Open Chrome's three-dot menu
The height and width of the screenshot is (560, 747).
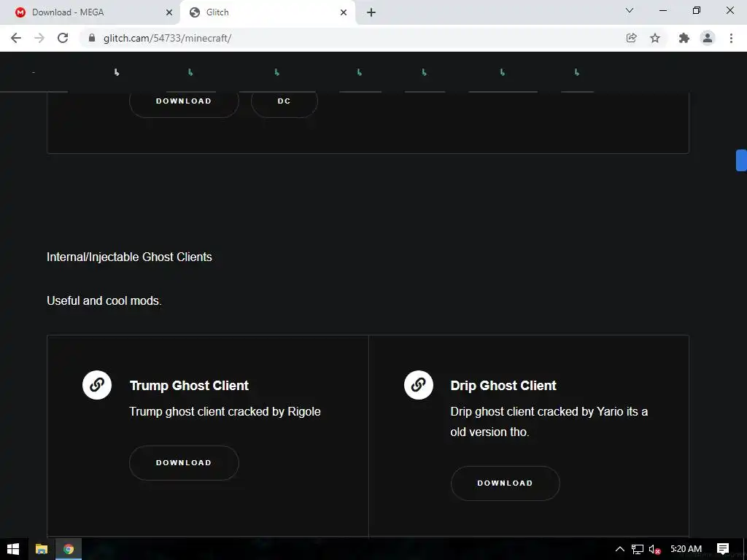pos(731,38)
